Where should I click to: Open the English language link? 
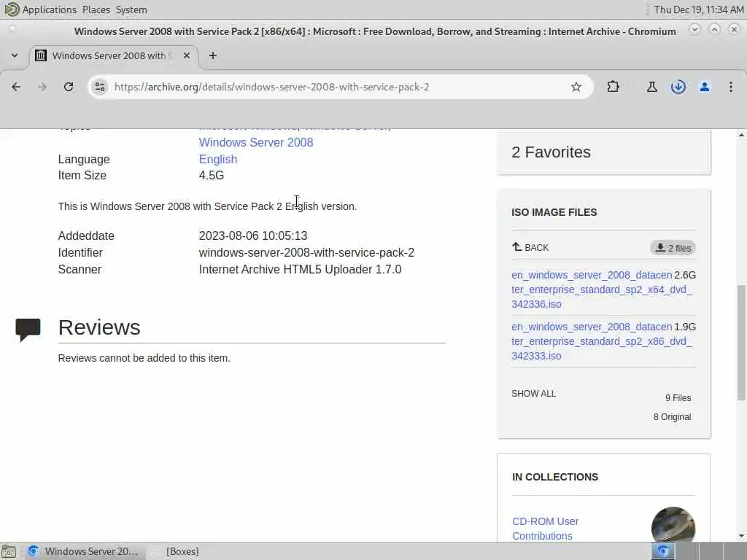pyautogui.click(x=217, y=159)
